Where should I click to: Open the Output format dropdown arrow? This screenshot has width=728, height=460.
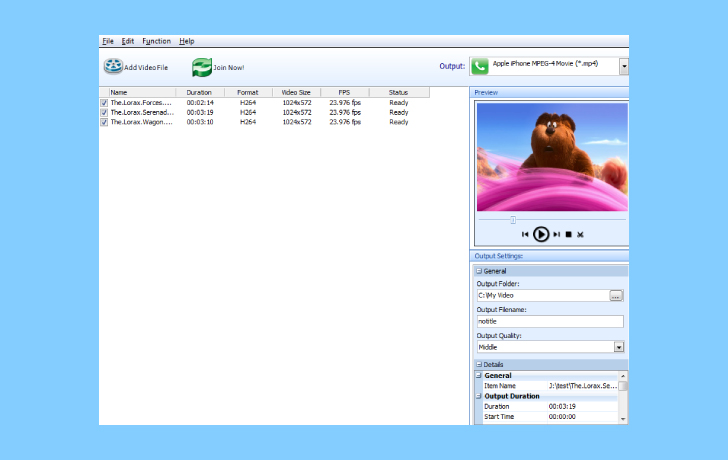(x=624, y=66)
